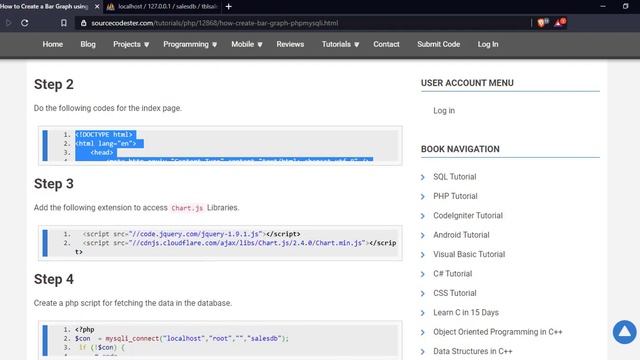Click the Step 4 heading

tap(54, 279)
